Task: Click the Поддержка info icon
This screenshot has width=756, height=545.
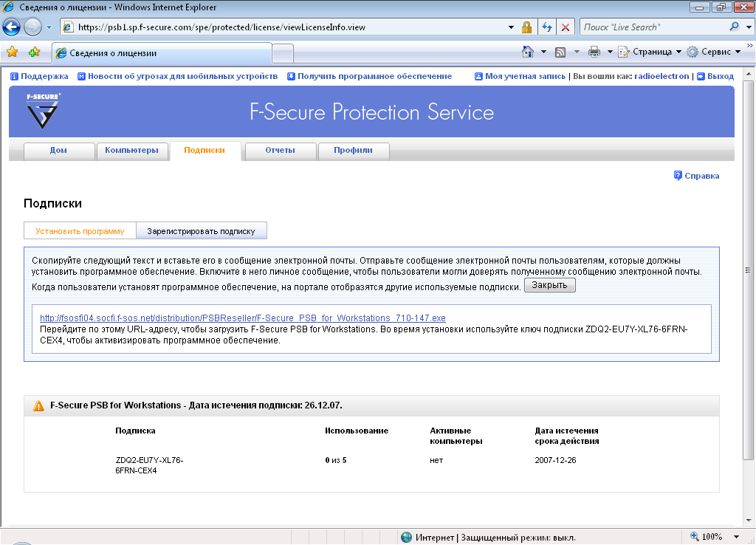Action: (x=15, y=76)
